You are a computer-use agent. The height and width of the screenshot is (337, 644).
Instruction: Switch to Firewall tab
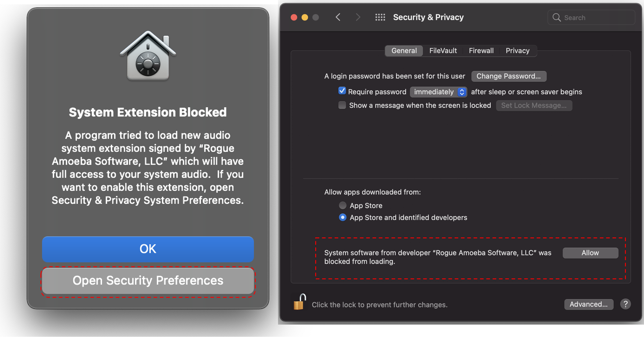tap(480, 50)
